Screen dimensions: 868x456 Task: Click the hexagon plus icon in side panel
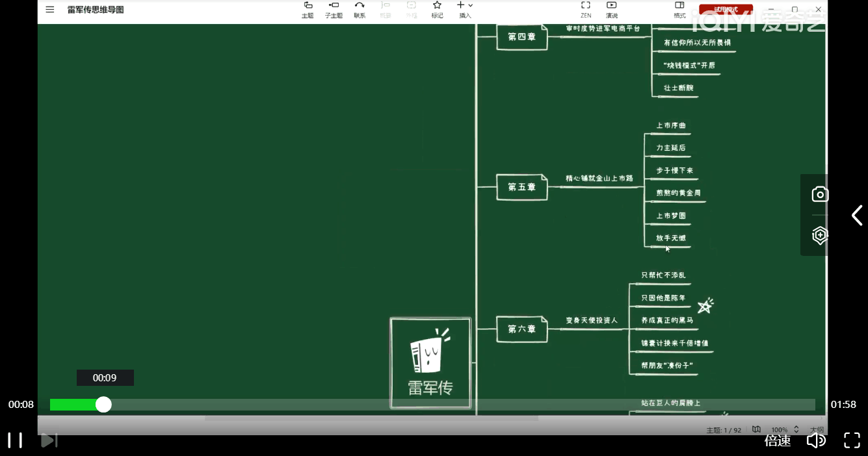point(820,235)
